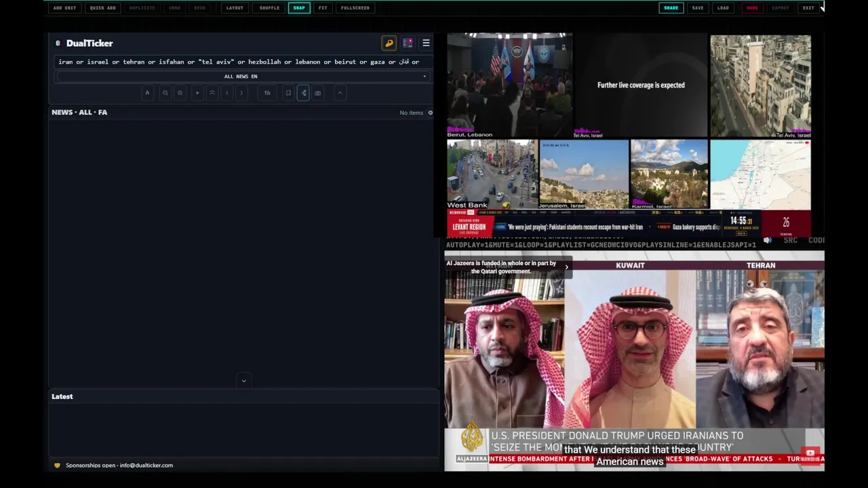Click the camera snapshot icon
The width and height of the screenshot is (868, 488).
318,93
